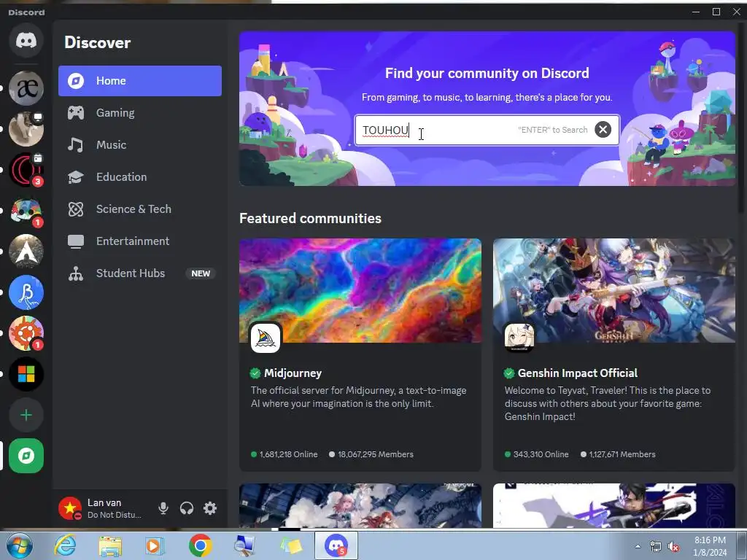This screenshot has width=747, height=560.
Task: Click the Science & Tech atom icon
Action: pos(76,209)
